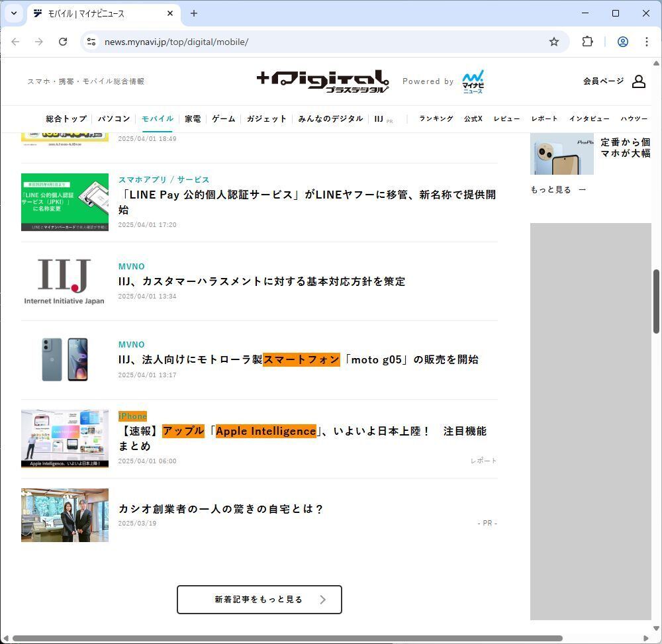Click the 会員ページ link
Screen dimensions: 662x644
click(603, 81)
